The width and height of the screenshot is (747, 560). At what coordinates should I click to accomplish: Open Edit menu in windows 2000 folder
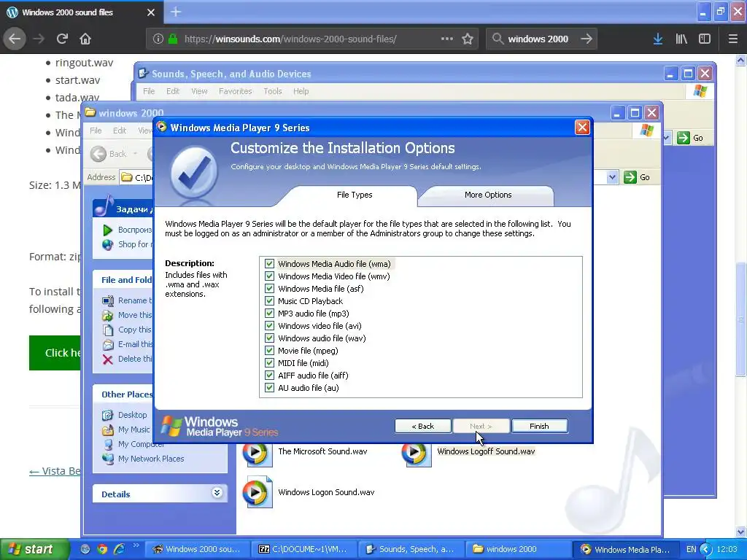pos(120,131)
